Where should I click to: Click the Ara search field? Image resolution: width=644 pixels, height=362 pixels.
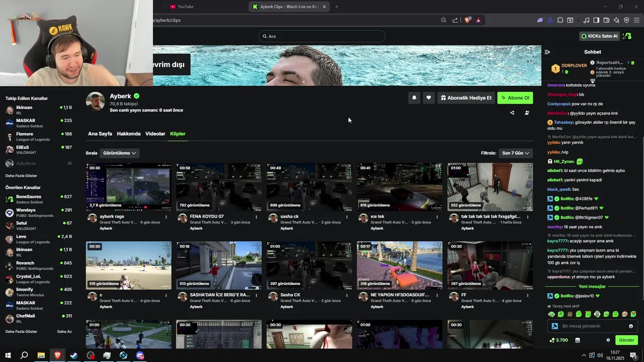(x=322, y=36)
